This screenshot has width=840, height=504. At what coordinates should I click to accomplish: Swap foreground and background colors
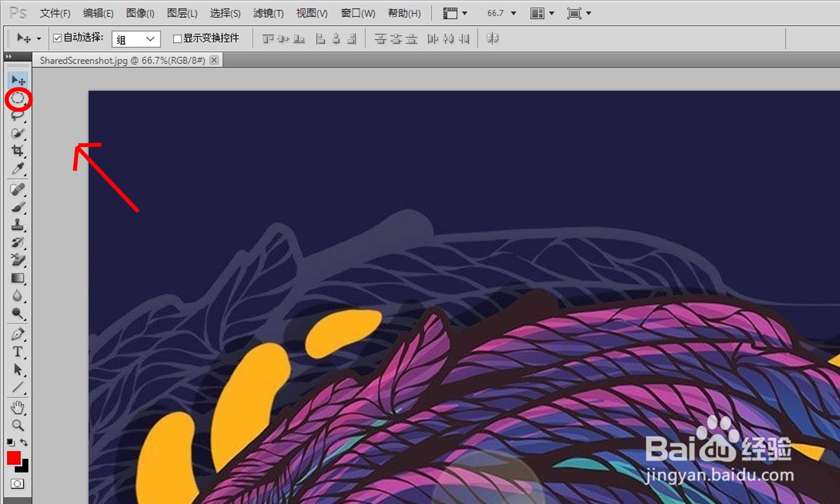click(x=24, y=442)
